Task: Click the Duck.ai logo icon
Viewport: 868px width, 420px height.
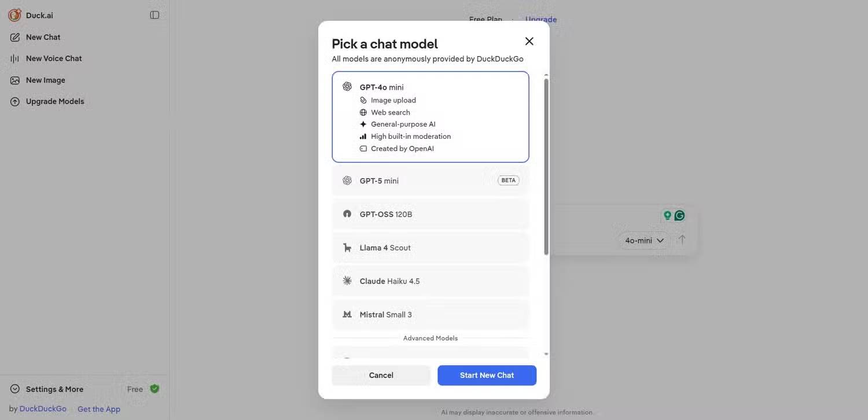Action: click(x=14, y=15)
